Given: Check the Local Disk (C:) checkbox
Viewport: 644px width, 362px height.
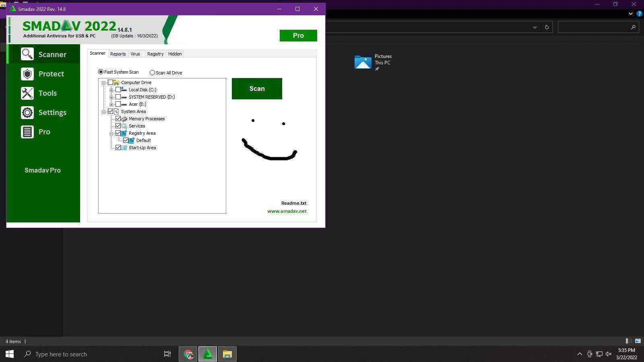Looking at the screenshot, I should [118, 90].
